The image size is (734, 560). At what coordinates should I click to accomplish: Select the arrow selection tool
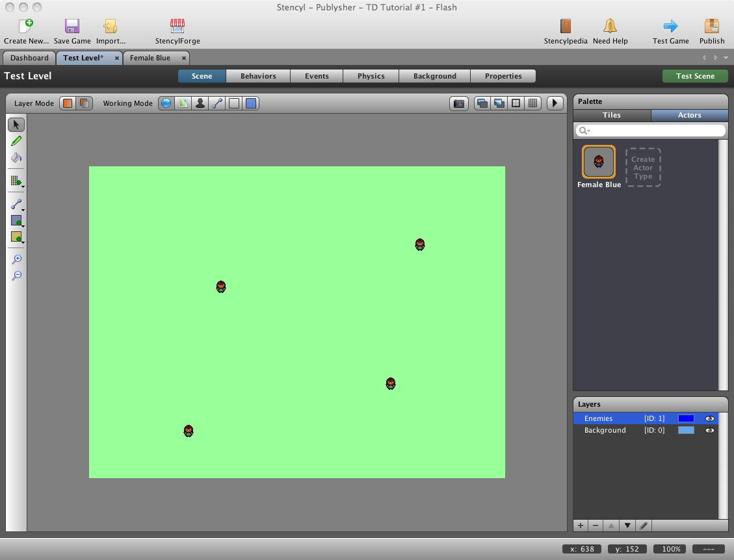(x=16, y=125)
